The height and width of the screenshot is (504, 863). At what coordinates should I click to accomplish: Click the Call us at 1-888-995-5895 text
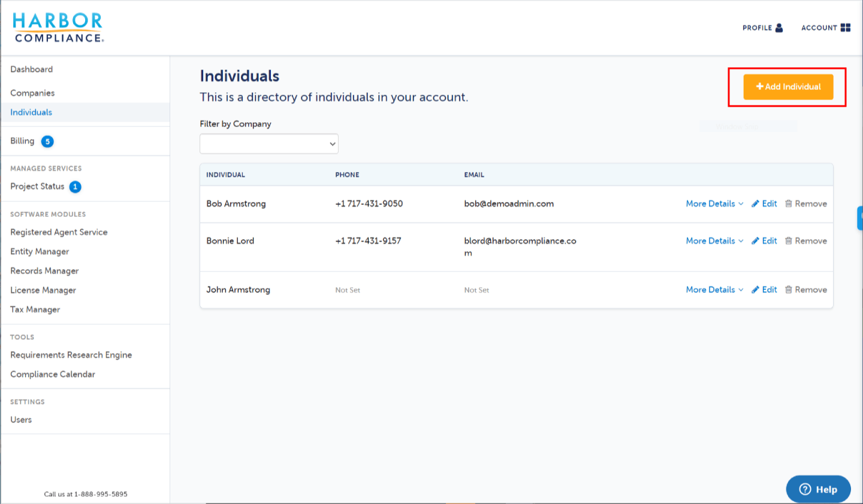(x=86, y=494)
